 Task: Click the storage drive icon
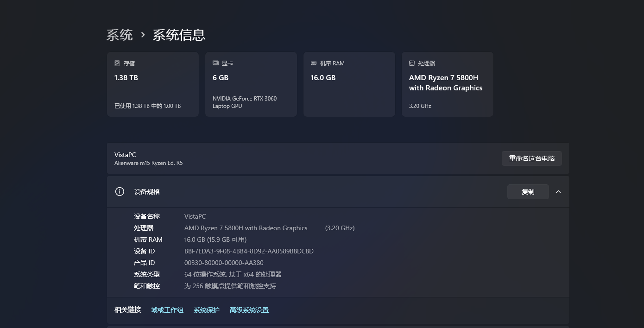[117, 63]
